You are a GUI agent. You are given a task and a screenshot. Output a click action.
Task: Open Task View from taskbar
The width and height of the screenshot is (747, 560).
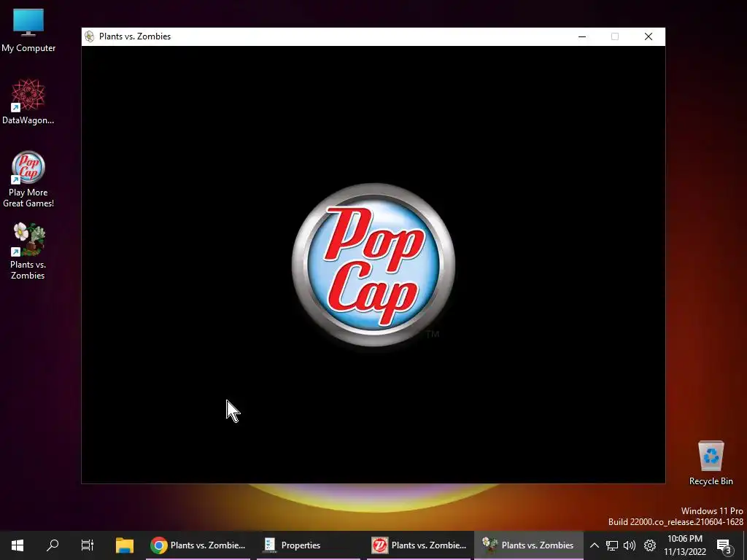[88, 545]
